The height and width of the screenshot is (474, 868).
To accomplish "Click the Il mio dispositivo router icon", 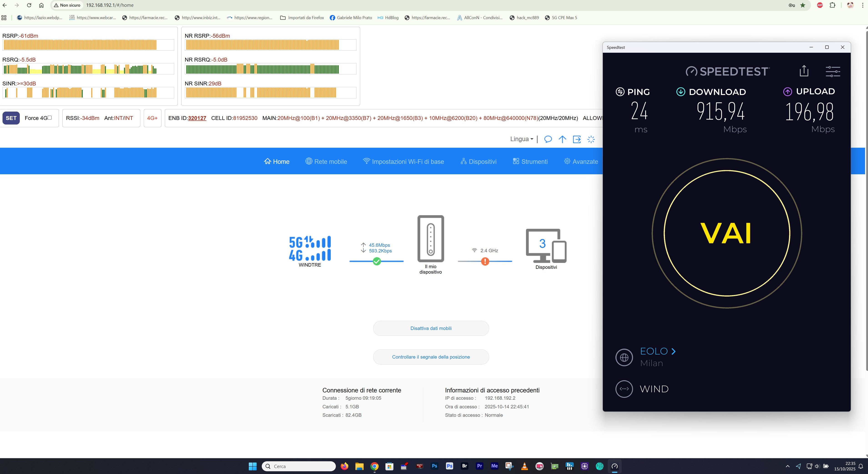I will (x=431, y=238).
